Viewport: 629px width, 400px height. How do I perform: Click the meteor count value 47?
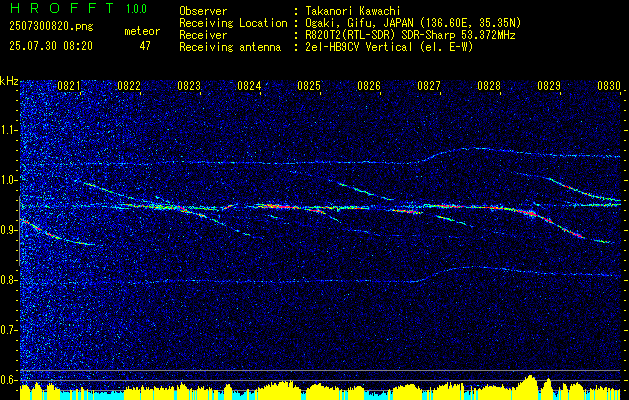tap(145, 46)
